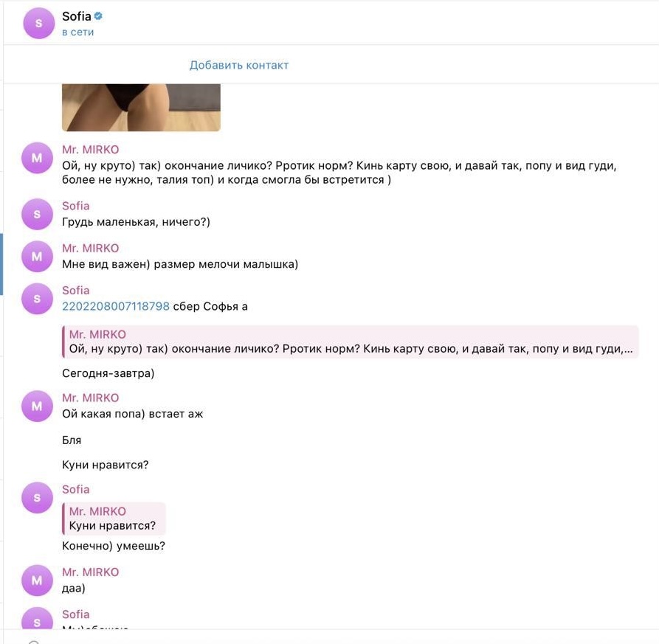Image resolution: width=659 pixels, height=644 pixels.
Task: Open the Sofia name title in the header
Action: point(77,16)
